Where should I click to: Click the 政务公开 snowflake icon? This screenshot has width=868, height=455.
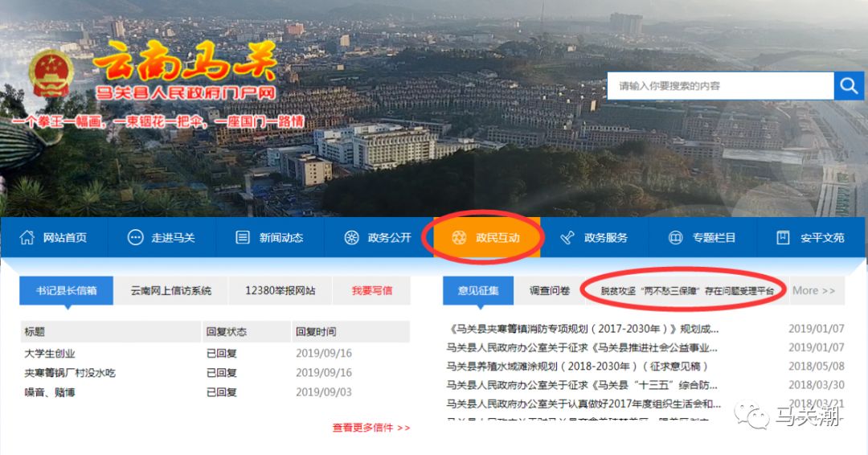[351, 238]
